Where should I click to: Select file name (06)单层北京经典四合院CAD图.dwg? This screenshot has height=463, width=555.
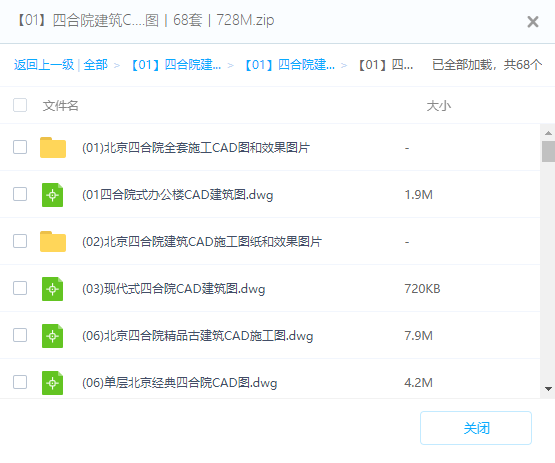coord(179,383)
